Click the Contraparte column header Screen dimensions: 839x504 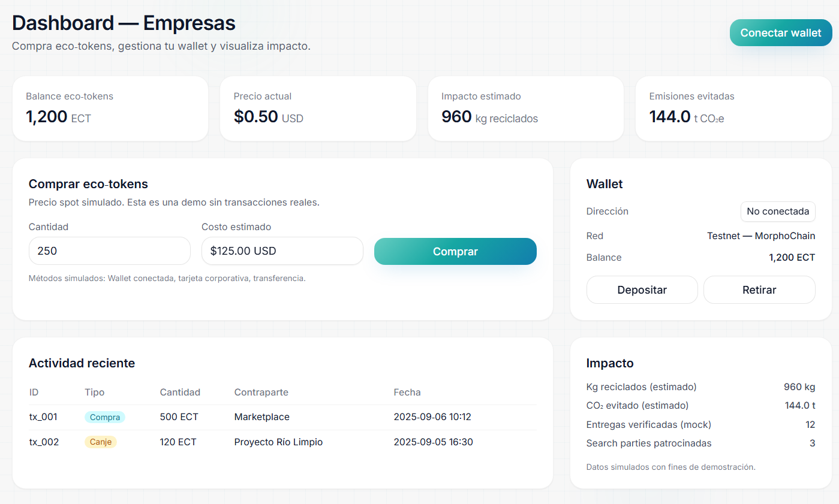tap(261, 393)
